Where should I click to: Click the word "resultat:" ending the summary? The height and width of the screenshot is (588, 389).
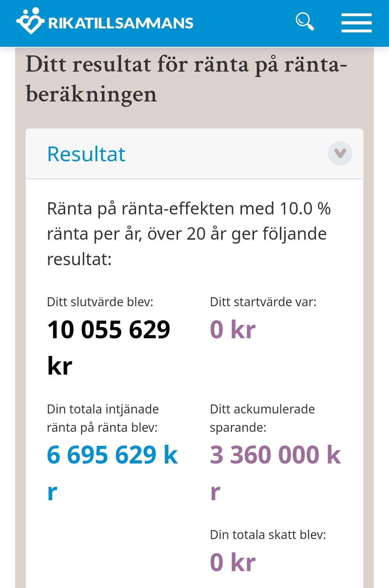click(79, 259)
